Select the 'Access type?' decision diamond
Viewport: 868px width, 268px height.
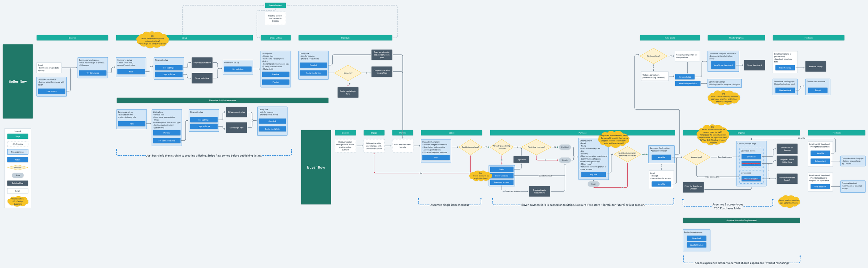tap(696, 157)
